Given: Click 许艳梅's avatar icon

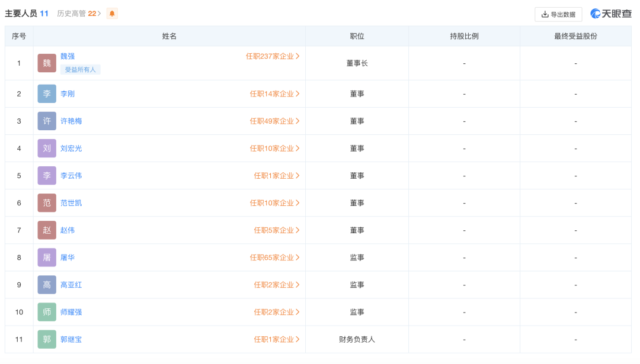Looking at the screenshot, I should (47, 121).
